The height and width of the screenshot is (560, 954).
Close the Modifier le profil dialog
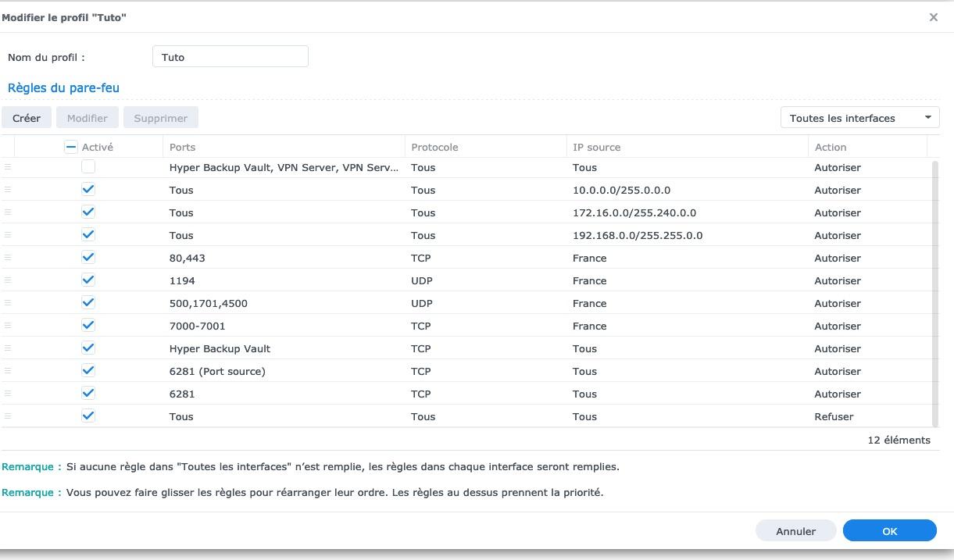tap(933, 17)
